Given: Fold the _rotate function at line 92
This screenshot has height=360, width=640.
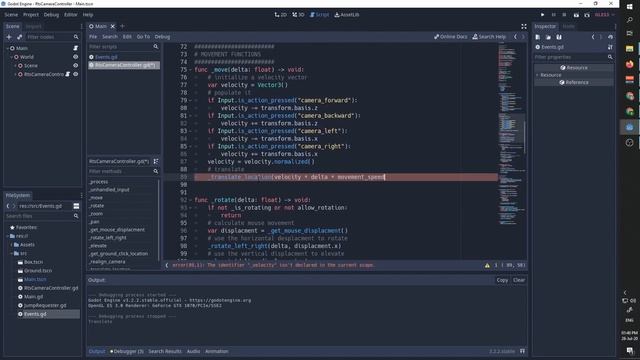Looking at the screenshot, I should click(190, 200).
